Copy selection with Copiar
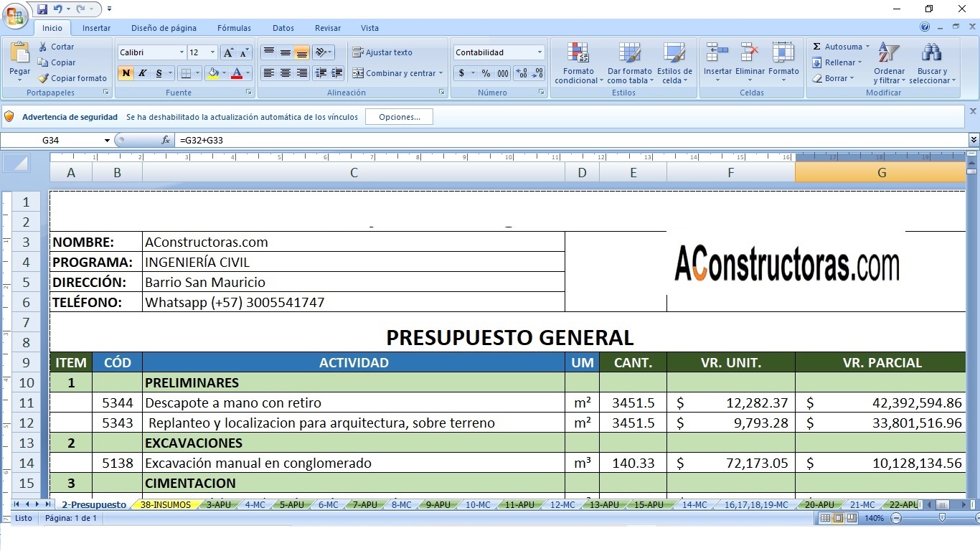The height and width of the screenshot is (551, 980). [57, 62]
